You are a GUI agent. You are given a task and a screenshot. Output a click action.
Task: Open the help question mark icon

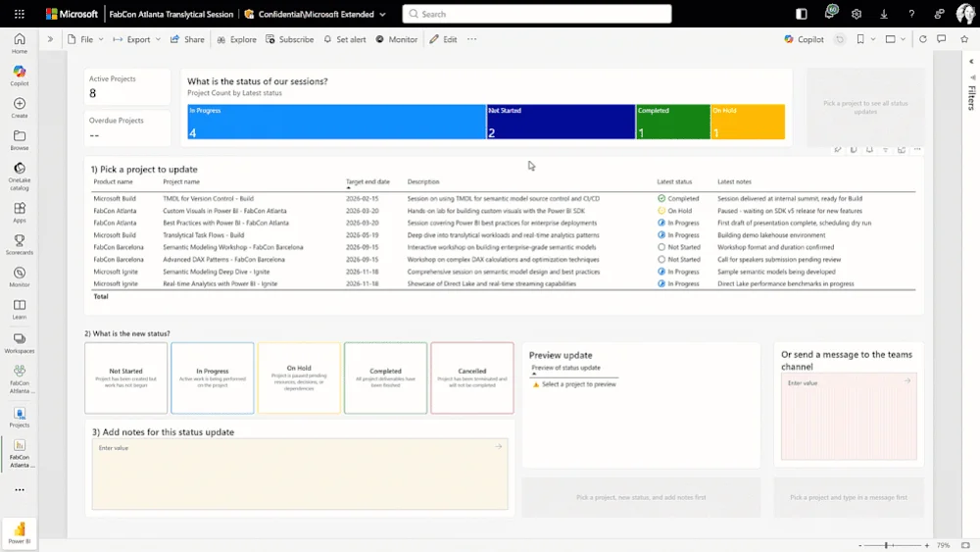[x=911, y=14]
